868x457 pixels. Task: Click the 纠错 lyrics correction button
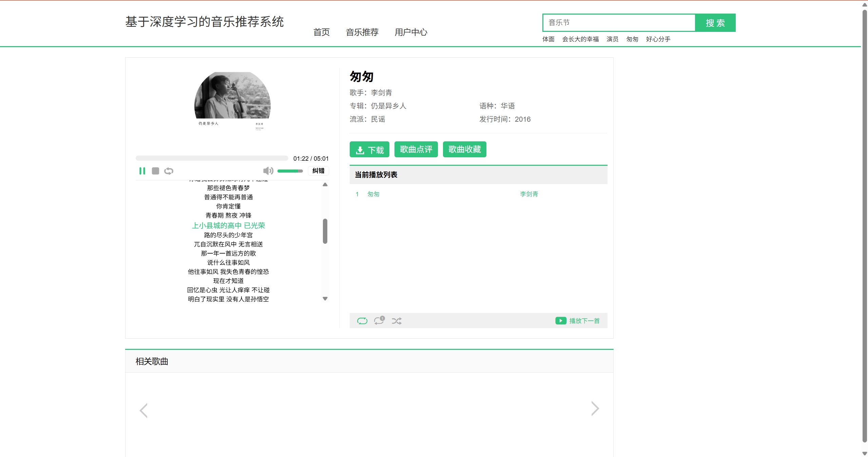[x=318, y=171]
